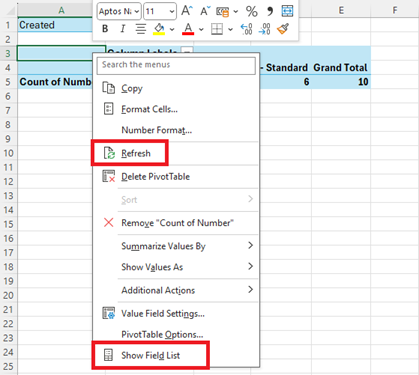The height and width of the screenshot is (375, 419).
Task: Click the Delete PivotTable icon
Action: [108, 176]
